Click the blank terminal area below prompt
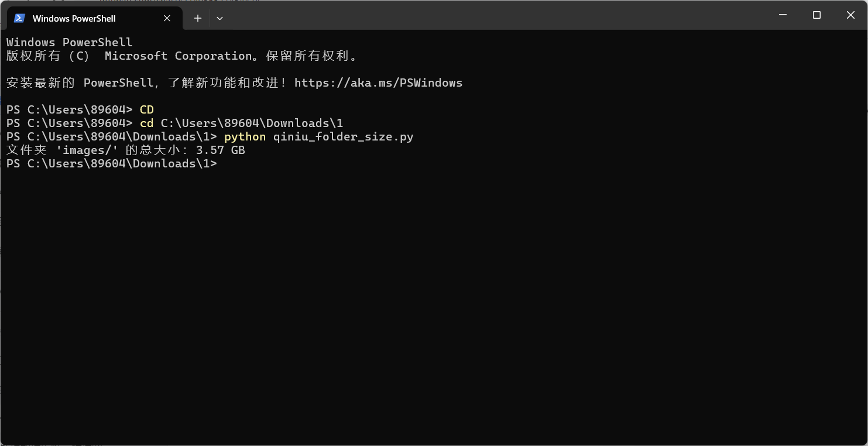 tap(434, 304)
